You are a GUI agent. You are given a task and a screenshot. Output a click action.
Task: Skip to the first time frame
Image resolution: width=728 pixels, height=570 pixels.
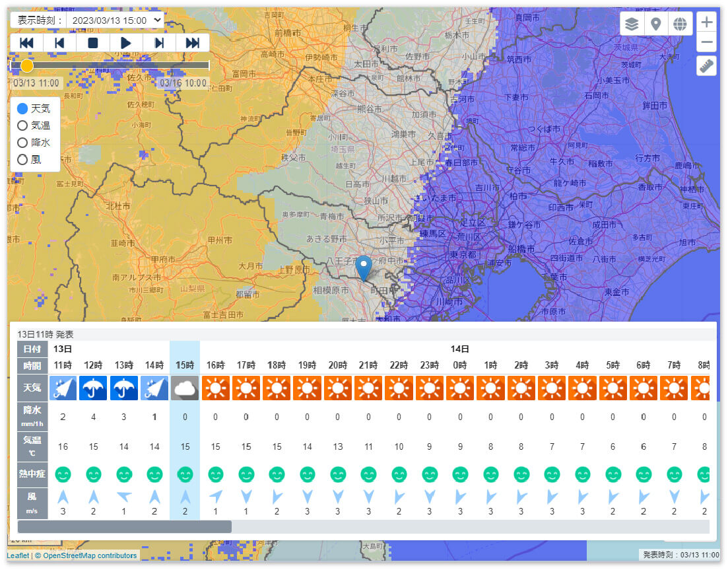(27, 43)
